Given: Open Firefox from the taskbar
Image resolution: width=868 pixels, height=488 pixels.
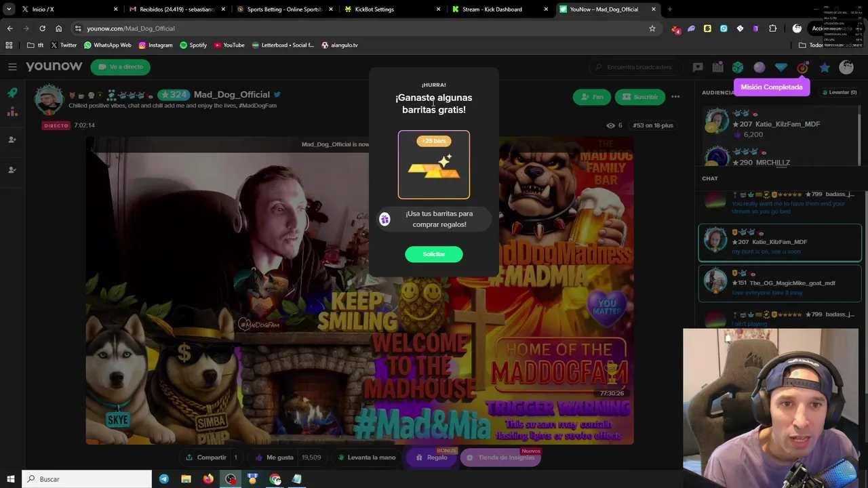Looking at the screenshot, I should pos(208,479).
